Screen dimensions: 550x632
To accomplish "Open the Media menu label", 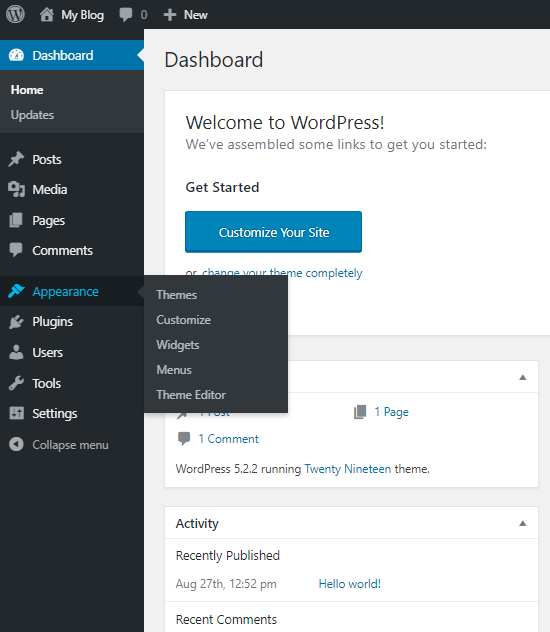I will 50,189.
